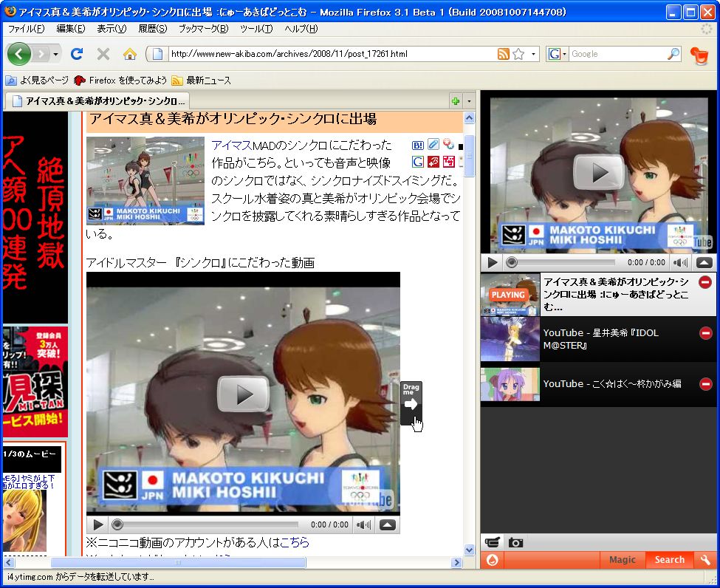Mute the sidebar video player
720x588 pixels.
(681, 262)
